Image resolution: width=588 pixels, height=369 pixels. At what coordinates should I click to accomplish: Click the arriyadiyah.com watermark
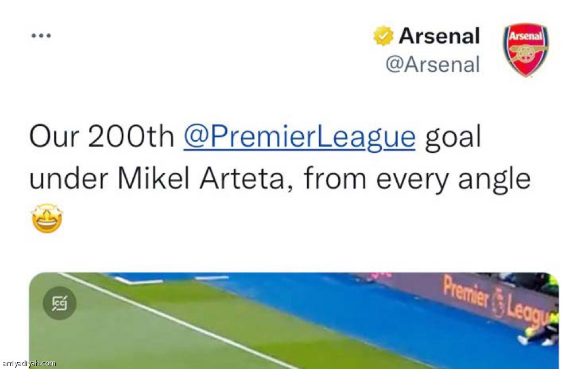tap(29, 363)
